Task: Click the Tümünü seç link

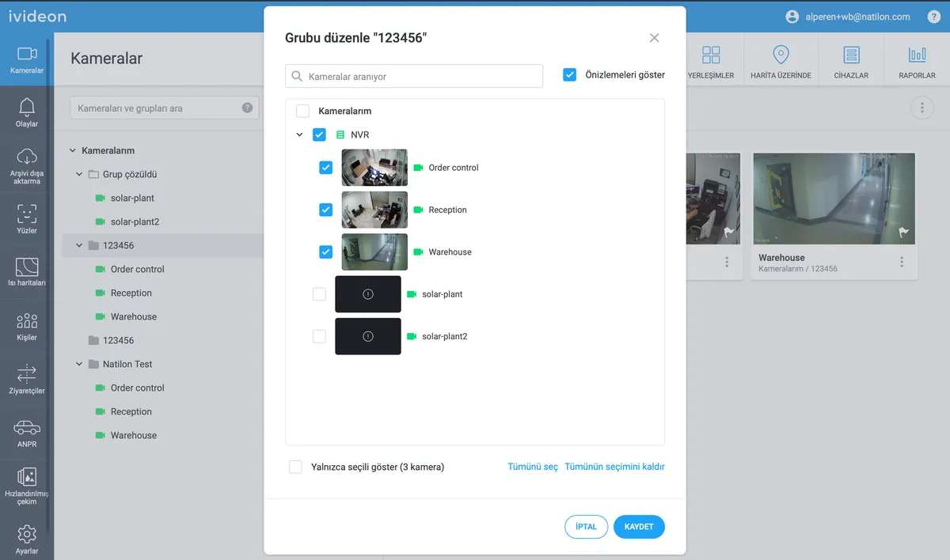Action: [x=533, y=467]
